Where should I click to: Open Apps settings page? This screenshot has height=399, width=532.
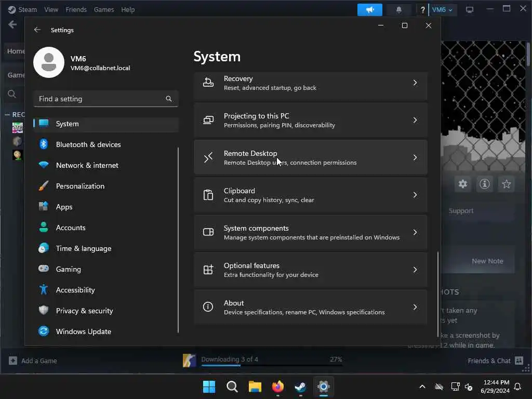tap(106, 207)
